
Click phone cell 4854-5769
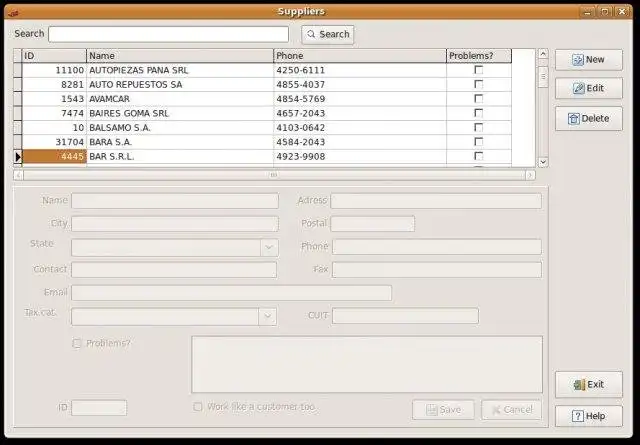(x=360, y=99)
